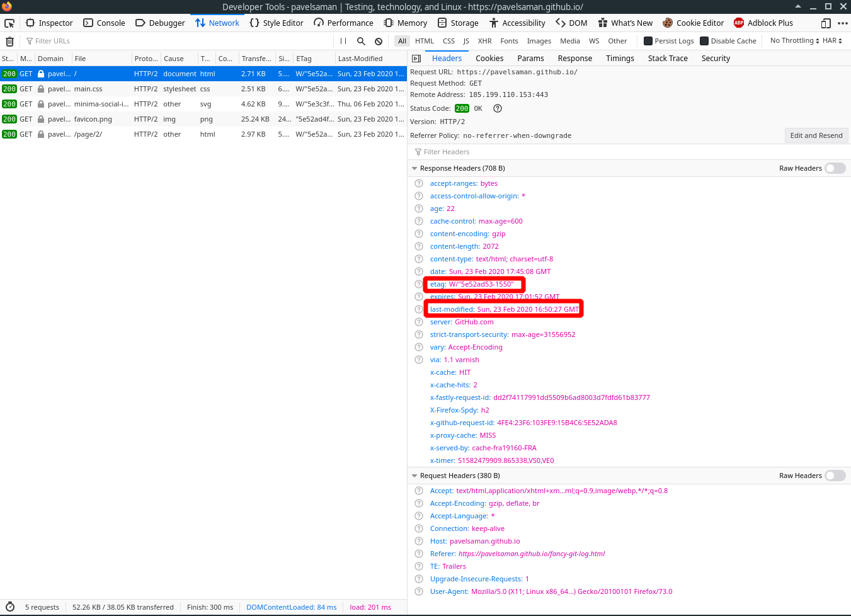Open the No Throttling dropdown
The image size is (851, 616).
[794, 40]
